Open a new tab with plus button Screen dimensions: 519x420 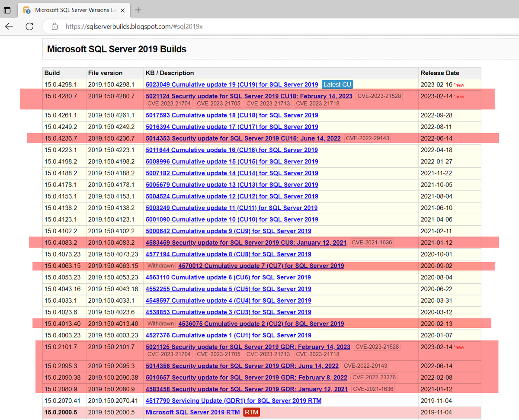pyautogui.click(x=138, y=10)
